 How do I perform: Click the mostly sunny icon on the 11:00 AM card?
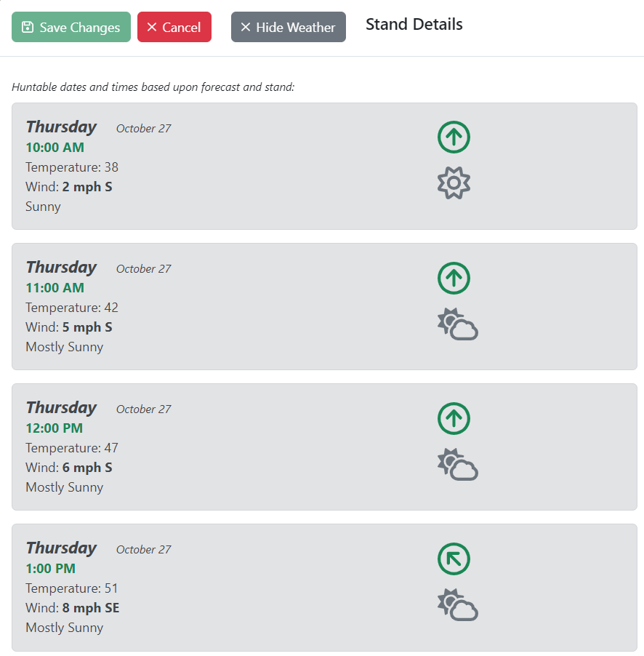pyautogui.click(x=458, y=324)
